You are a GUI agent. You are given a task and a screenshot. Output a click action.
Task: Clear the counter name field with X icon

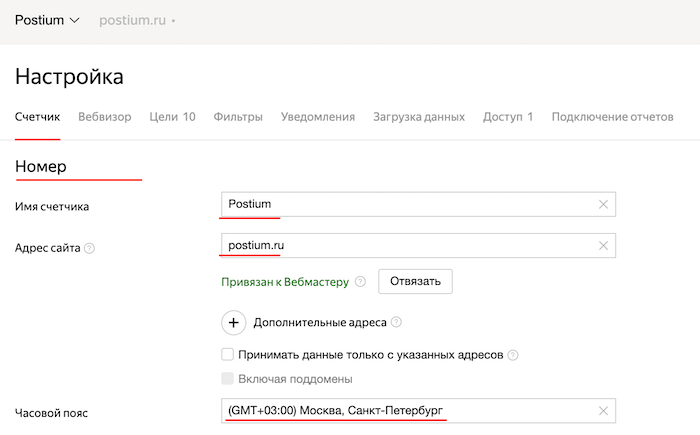(603, 205)
